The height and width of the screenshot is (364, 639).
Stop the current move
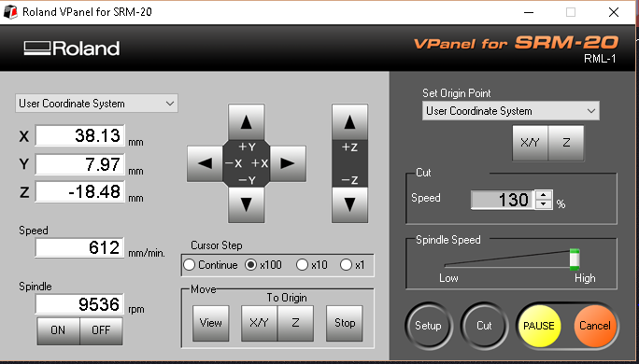pyautogui.click(x=345, y=323)
